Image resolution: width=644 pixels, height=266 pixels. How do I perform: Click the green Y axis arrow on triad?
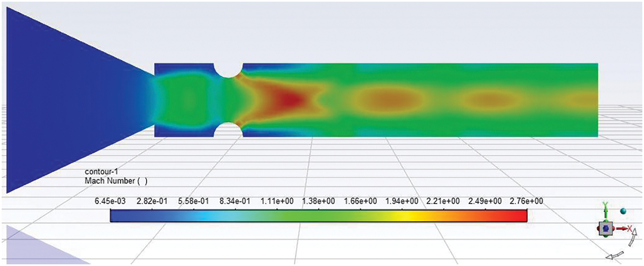[605, 211]
